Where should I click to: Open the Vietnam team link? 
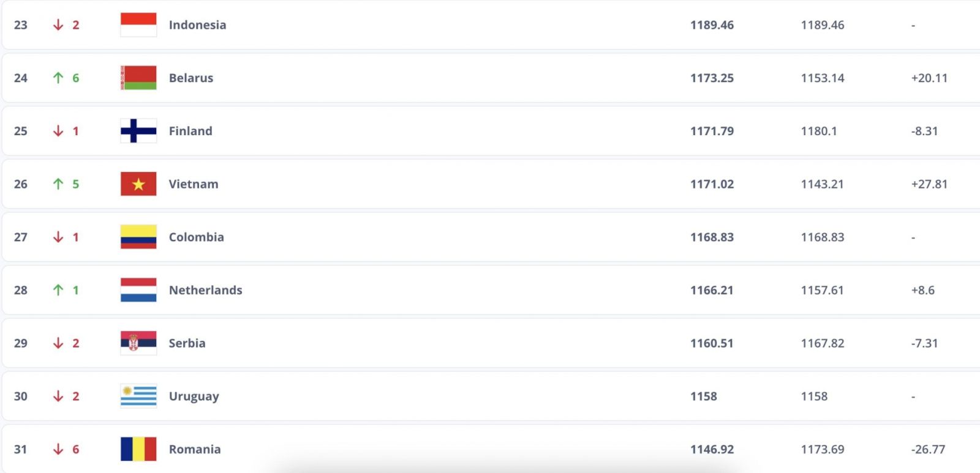pyautogui.click(x=194, y=184)
